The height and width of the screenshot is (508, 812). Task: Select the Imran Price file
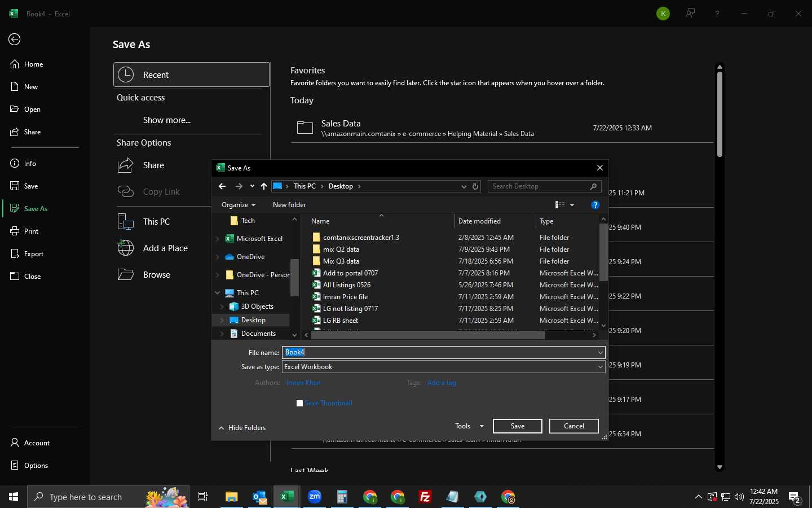coord(345,297)
